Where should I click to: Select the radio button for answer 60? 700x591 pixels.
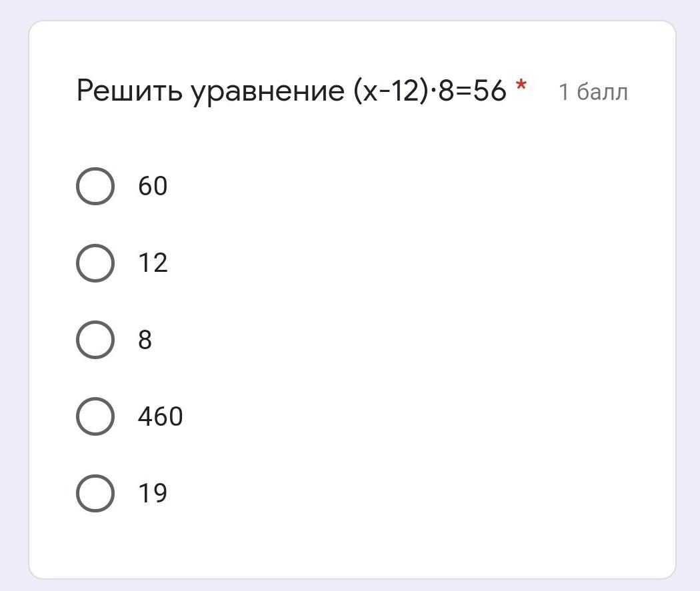tap(95, 186)
